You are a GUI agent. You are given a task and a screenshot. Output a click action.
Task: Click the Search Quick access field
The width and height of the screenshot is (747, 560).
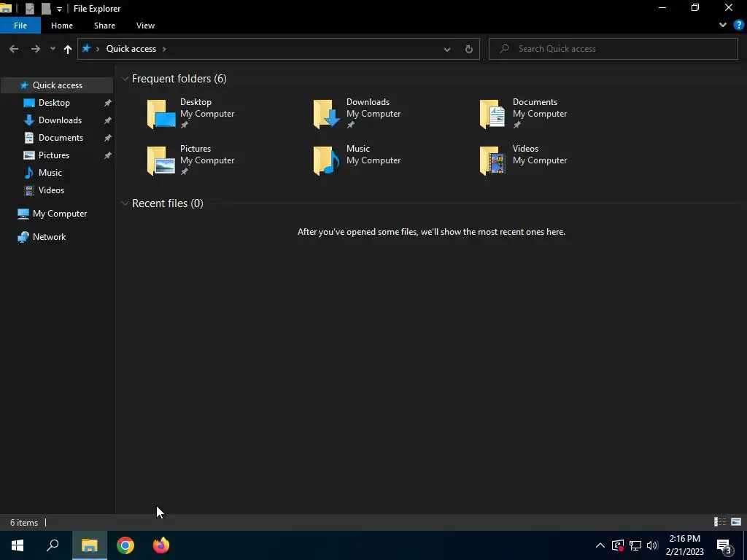click(613, 49)
